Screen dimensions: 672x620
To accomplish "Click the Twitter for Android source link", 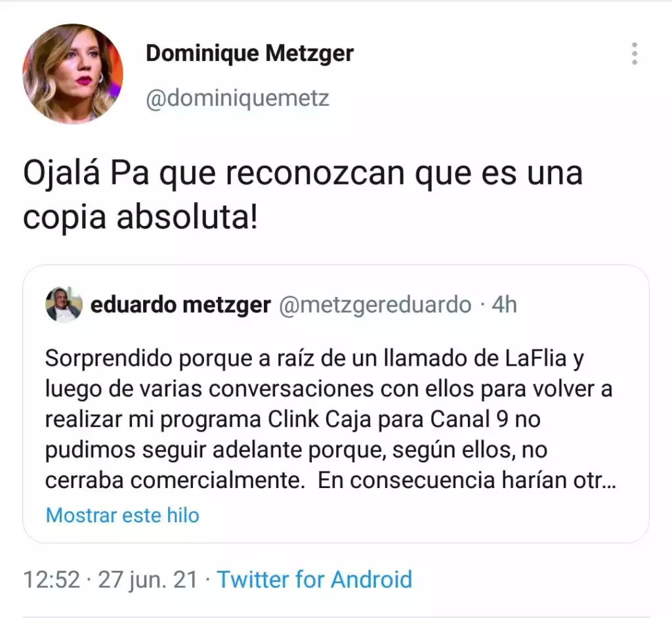I will pyautogui.click(x=314, y=580).
